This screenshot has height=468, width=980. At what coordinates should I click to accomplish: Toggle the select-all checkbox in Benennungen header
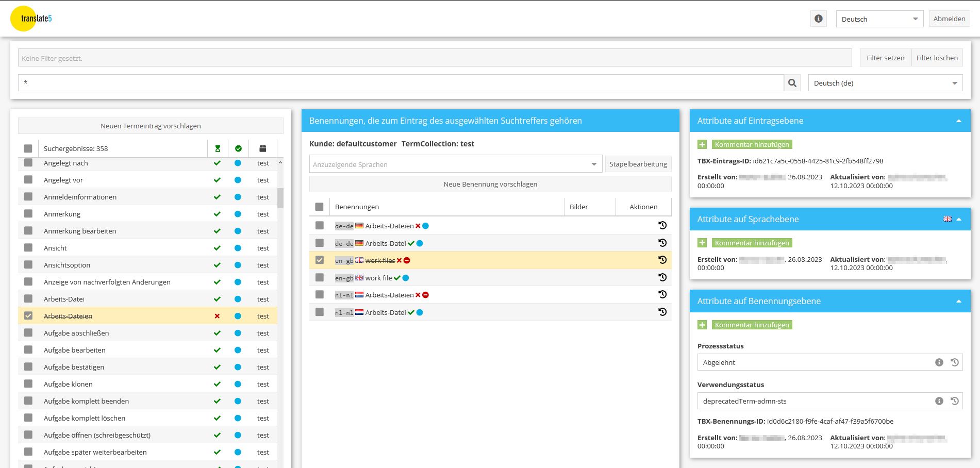pyautogui.click(x=320, y=207)
